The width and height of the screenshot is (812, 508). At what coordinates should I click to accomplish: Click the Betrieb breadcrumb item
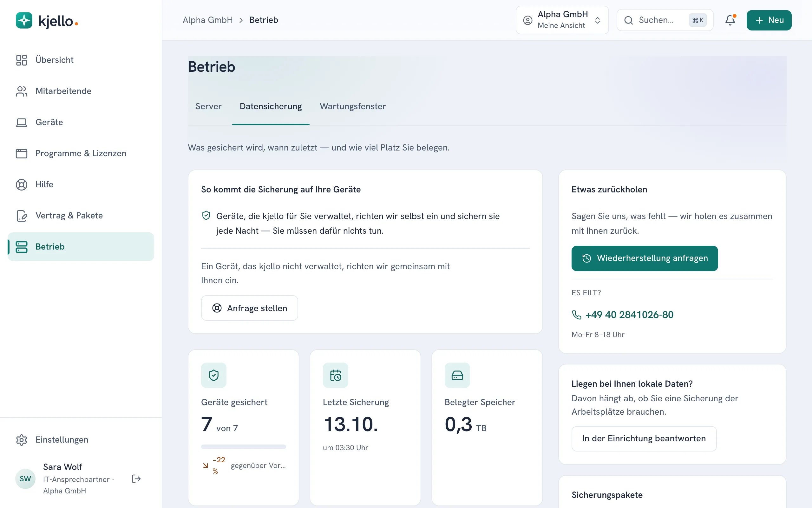pyautogui.click(x=264, y=20)
